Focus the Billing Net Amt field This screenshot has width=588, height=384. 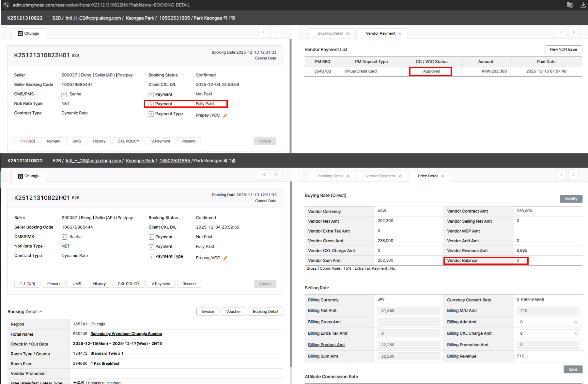[409, 311]
